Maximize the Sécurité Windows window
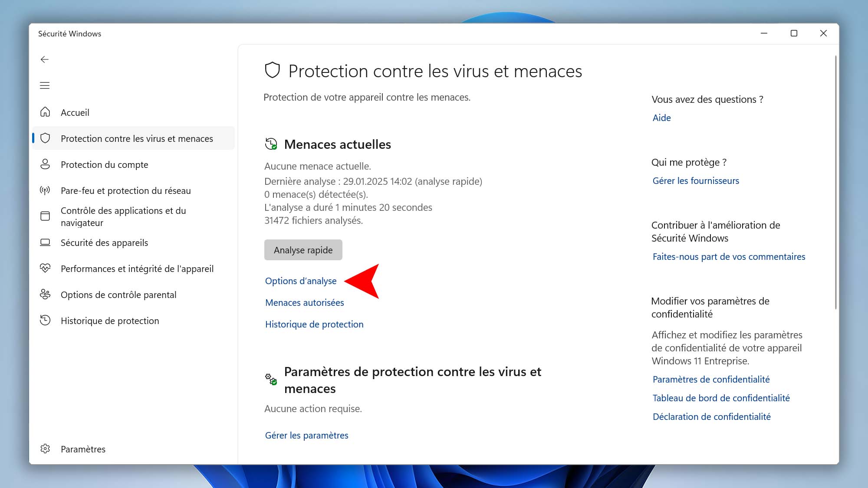This screenshot has height=488, width=868. [x=794, y=33]
